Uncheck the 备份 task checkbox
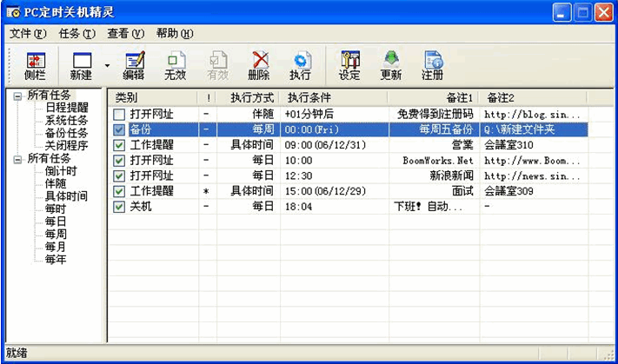 118,129
